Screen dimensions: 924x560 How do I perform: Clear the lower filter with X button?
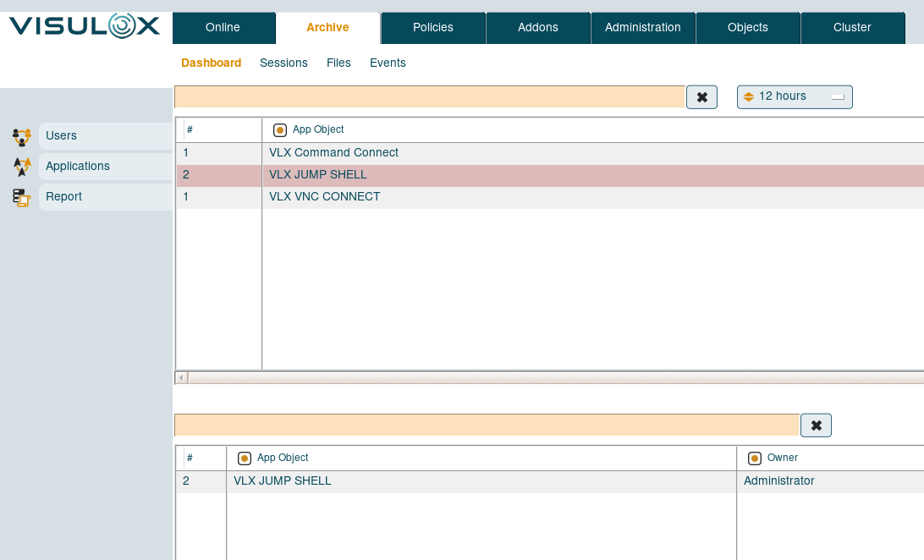click(x=816, y=425)
